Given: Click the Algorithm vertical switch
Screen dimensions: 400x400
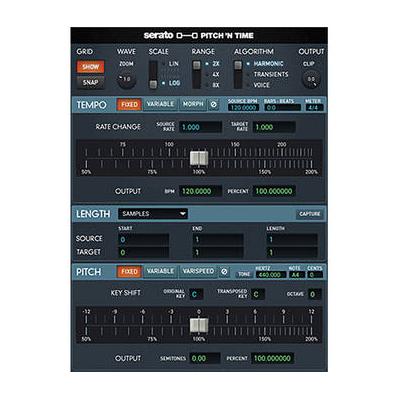Looking at the screenshot, I should coord(238,75).
